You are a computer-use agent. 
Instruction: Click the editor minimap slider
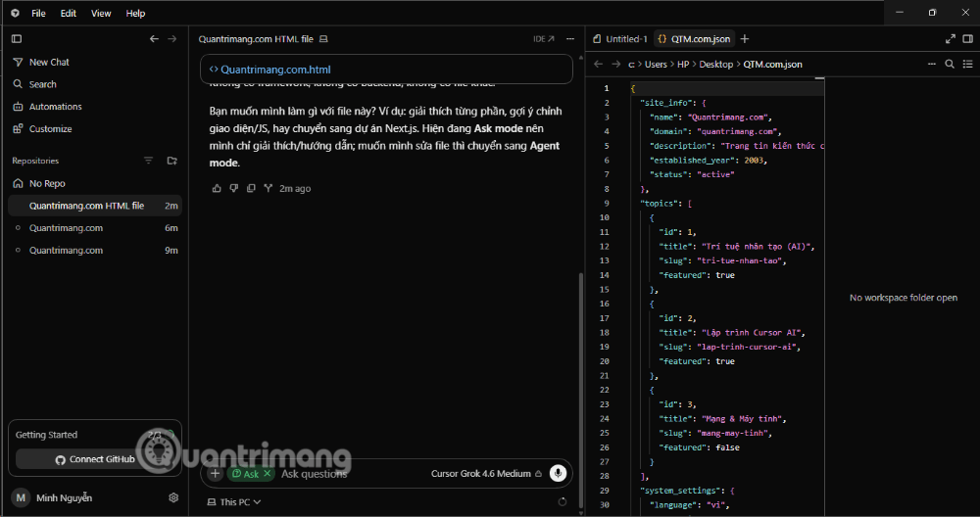tap(819, 78)
